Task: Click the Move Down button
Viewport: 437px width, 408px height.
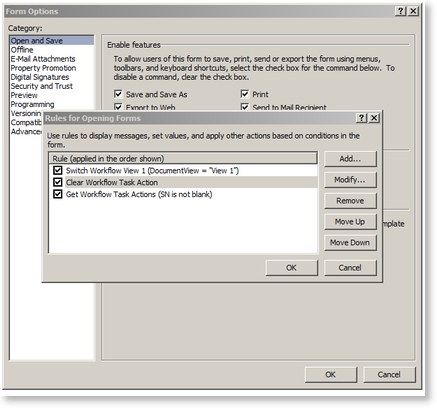Action: click(x=350, y=243)
